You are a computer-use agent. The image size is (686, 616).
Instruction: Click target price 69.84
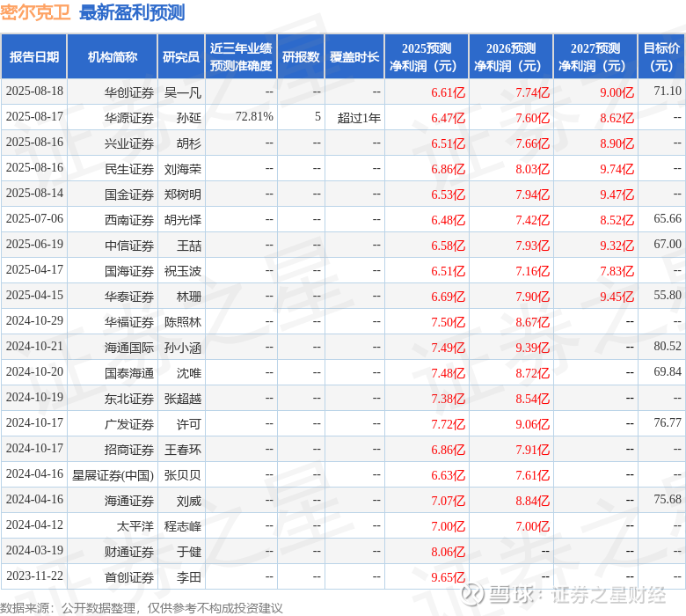[668, 371]
